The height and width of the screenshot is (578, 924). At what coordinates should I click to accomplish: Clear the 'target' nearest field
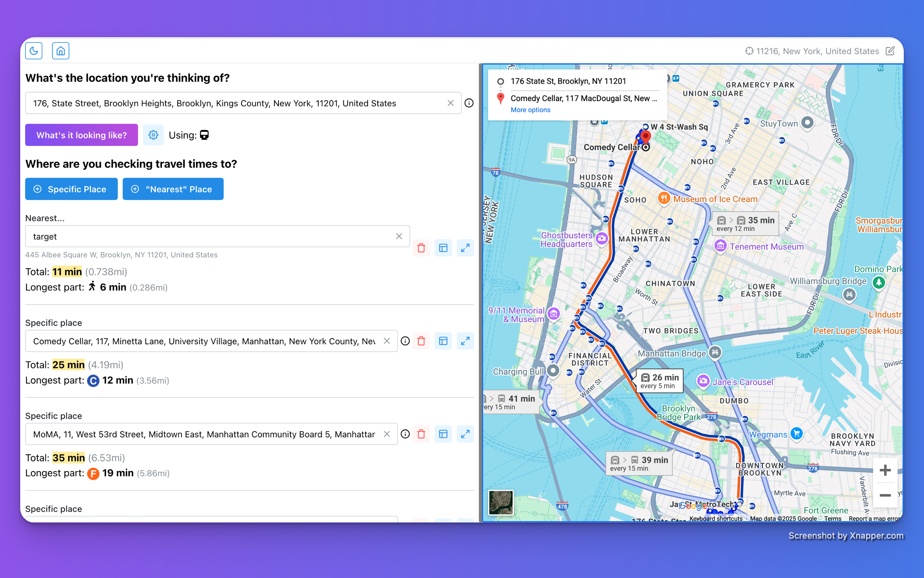click(399, 236)
